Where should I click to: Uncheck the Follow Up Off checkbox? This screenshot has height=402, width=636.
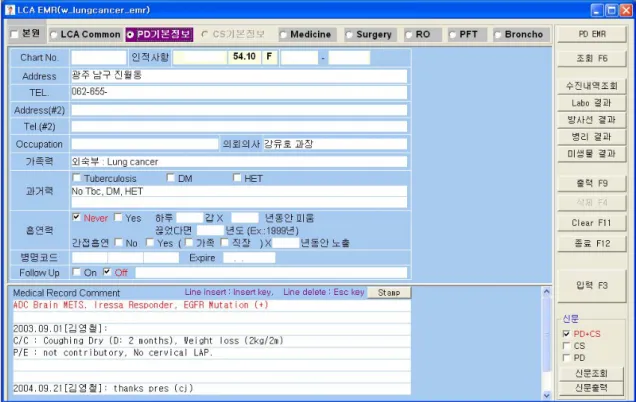(x=107, y=272)
